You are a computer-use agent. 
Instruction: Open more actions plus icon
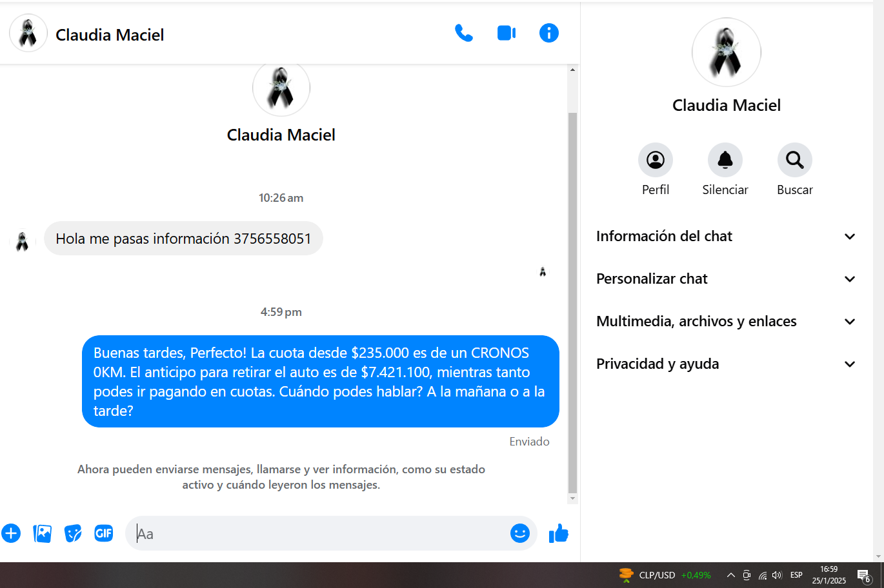11,533
